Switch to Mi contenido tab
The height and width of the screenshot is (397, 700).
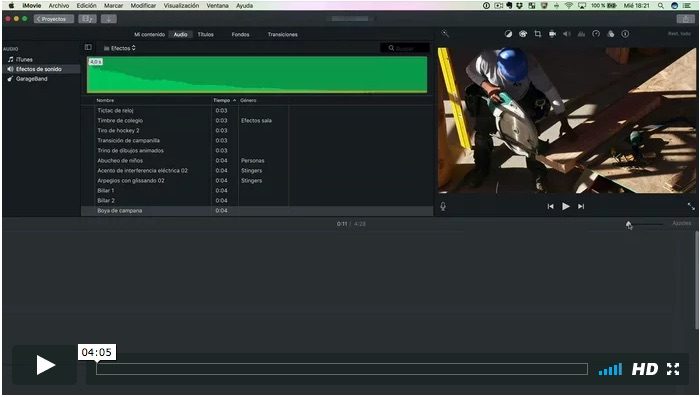pos(150,34)
